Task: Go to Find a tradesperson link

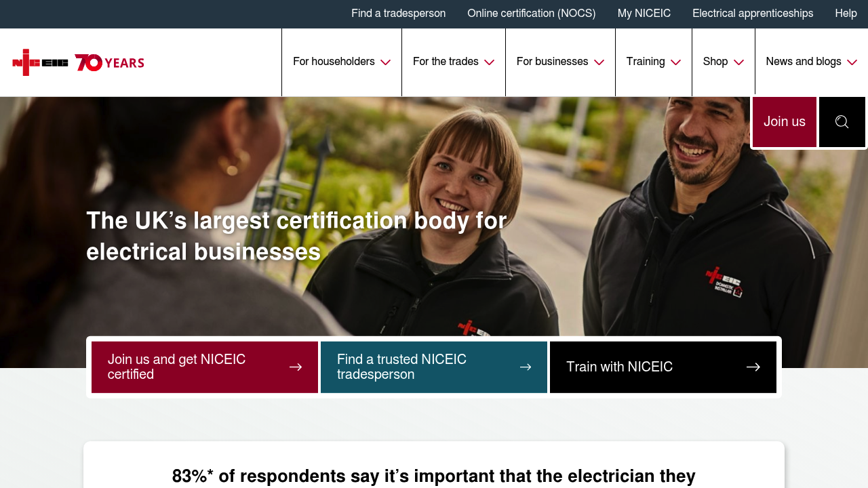Action: (x=399, y=14)
